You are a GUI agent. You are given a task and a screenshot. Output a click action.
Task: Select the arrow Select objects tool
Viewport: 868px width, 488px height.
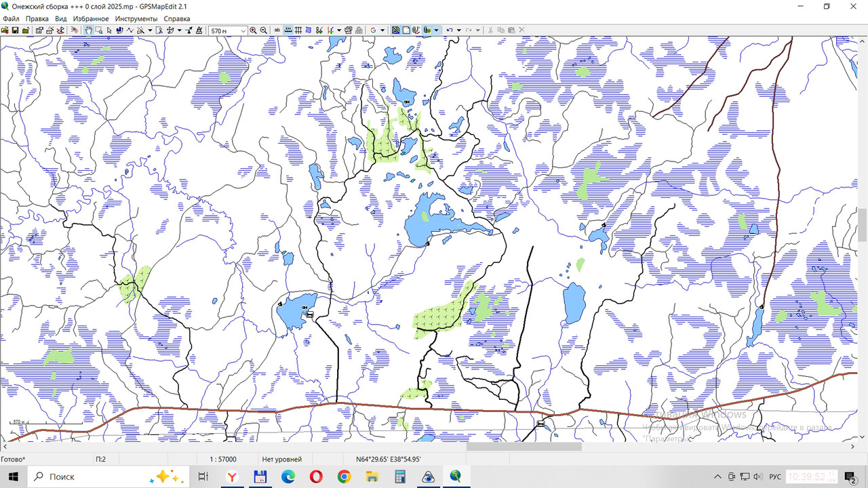[x=109, y=30]
